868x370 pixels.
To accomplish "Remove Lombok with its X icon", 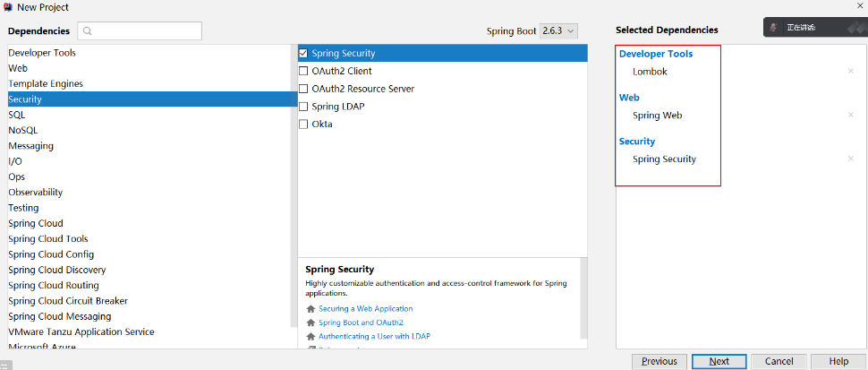I will click(x=851, y=71).
